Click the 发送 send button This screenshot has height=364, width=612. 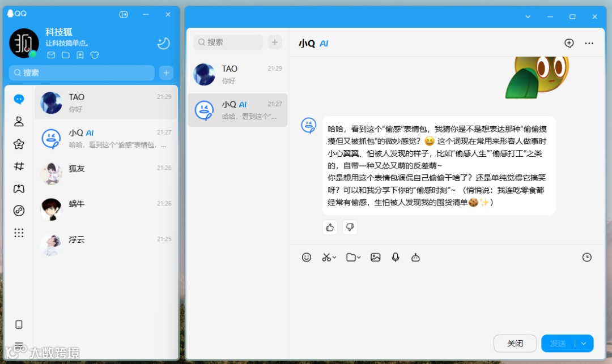tap(558, 344)
